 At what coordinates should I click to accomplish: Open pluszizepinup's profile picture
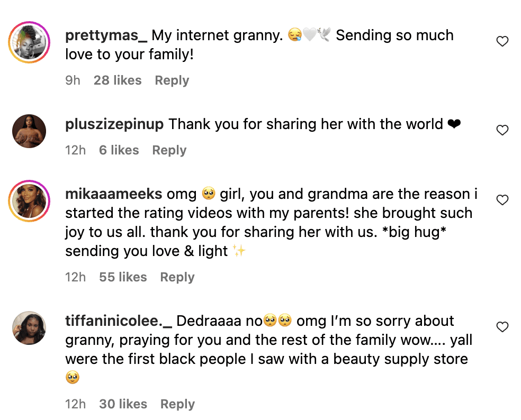coord(29,131)
